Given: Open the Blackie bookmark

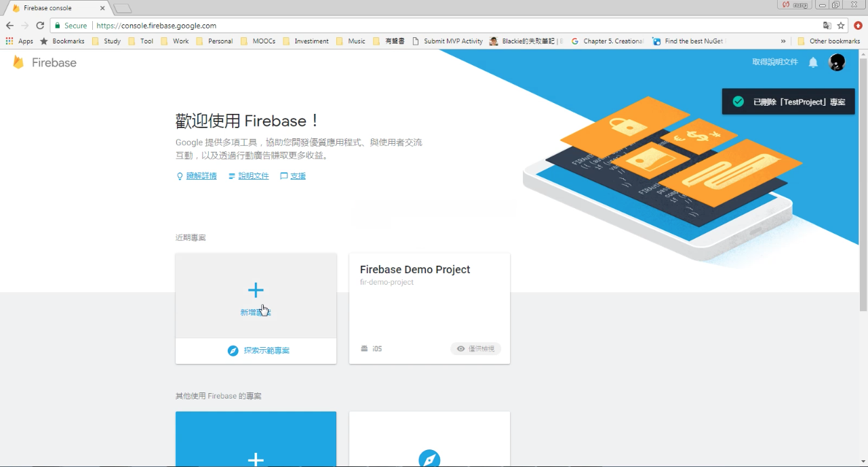Looking at the screenshot, I should tap(526, 41).
